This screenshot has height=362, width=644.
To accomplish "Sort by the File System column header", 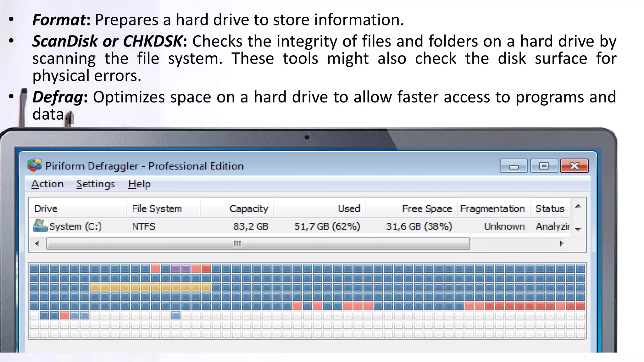I will coord(164,208).
